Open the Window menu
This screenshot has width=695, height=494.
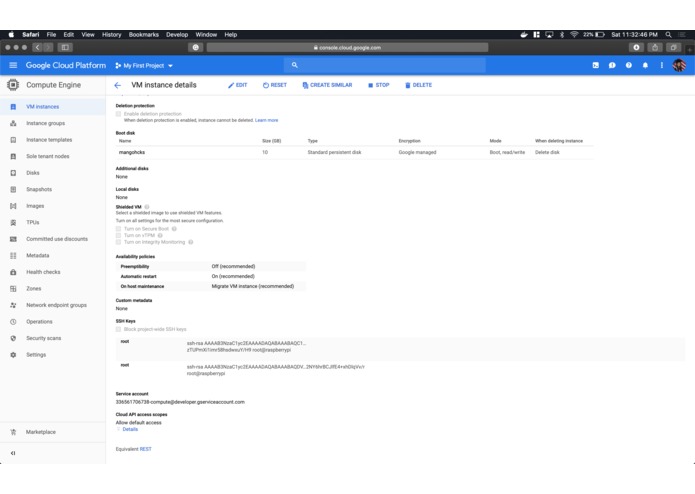tap(206, 35)
